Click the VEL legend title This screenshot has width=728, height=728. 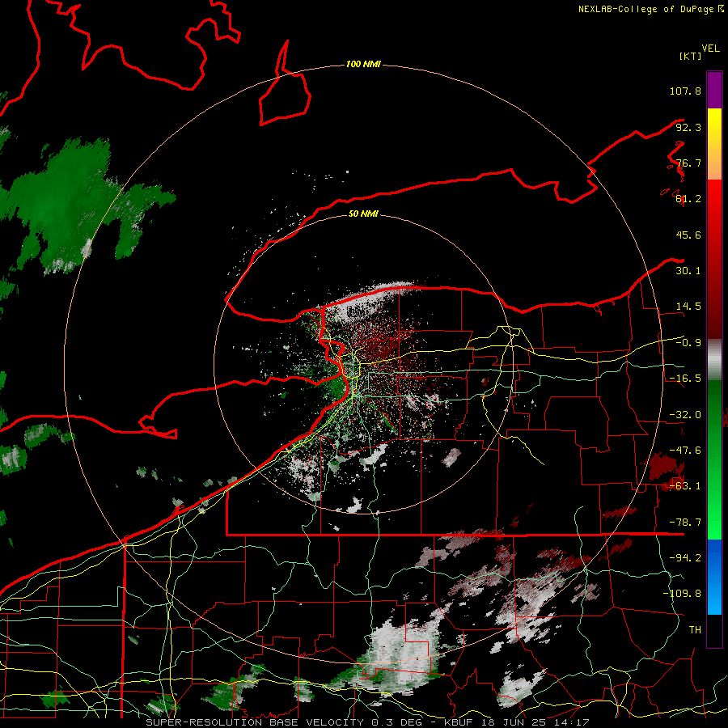coord(710,49)
